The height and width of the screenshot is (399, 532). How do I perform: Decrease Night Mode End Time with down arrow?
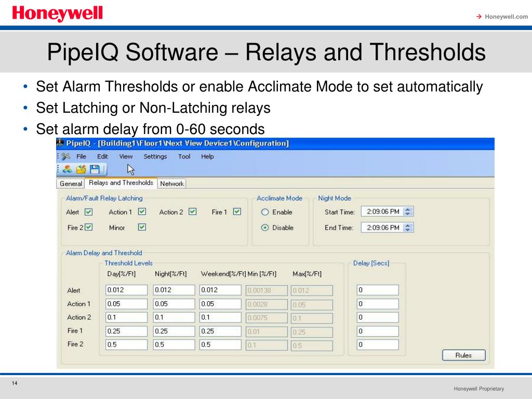click(x=408, y=230)
